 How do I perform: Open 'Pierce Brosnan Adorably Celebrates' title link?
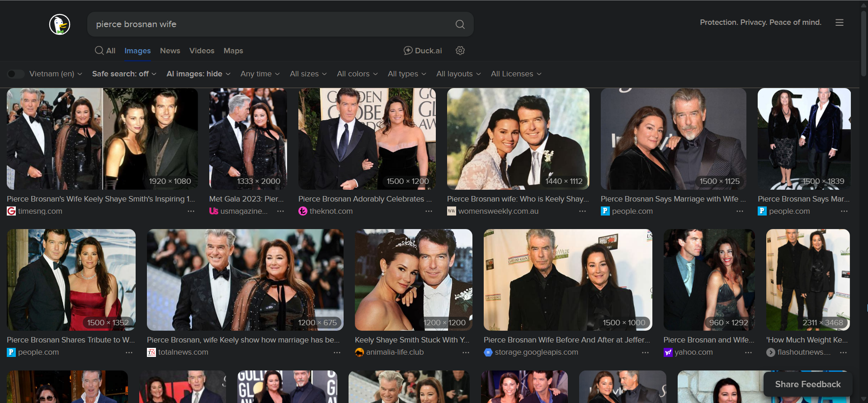[365, 199]
